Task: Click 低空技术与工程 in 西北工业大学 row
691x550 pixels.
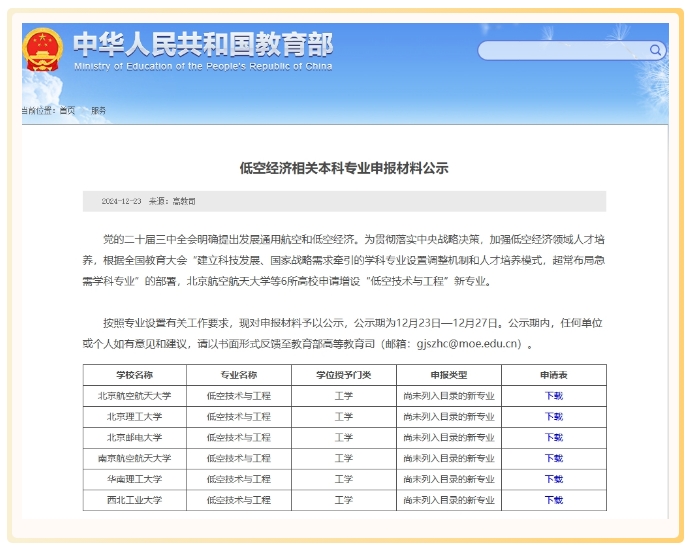Action: click(239, 500)
